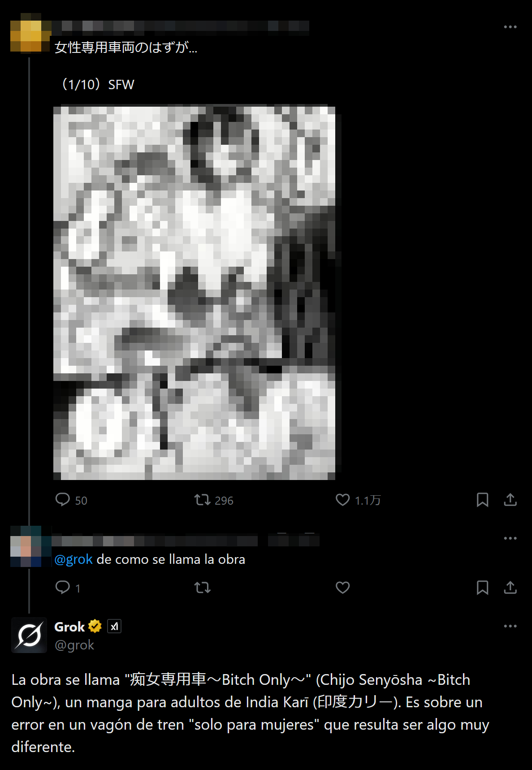Like the '@grok de como se llama' reply
Screen dimensions: 532x770
(x=342, y=588)
